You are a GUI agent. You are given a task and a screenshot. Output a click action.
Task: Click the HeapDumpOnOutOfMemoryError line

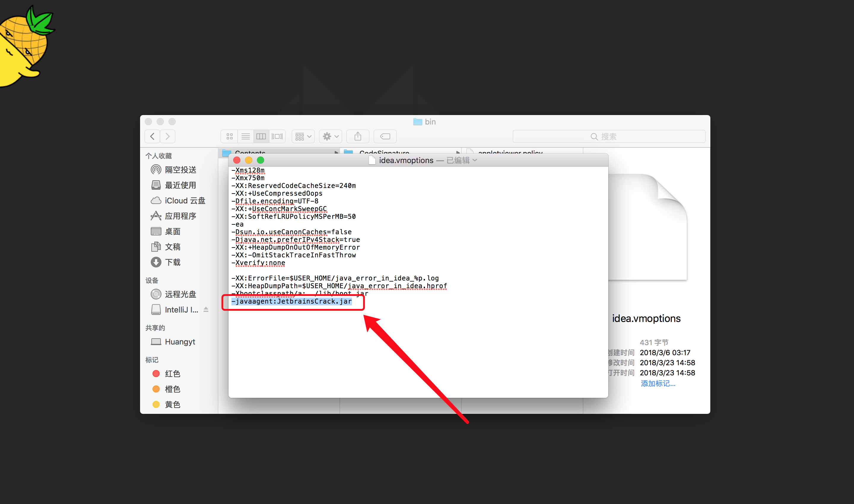[x=296, y=247]
